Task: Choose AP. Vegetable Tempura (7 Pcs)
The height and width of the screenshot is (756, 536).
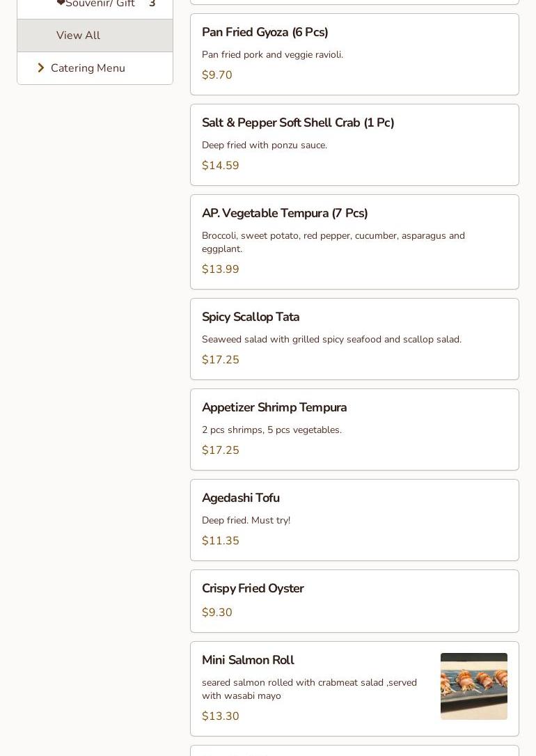Action: coord(285,214)
